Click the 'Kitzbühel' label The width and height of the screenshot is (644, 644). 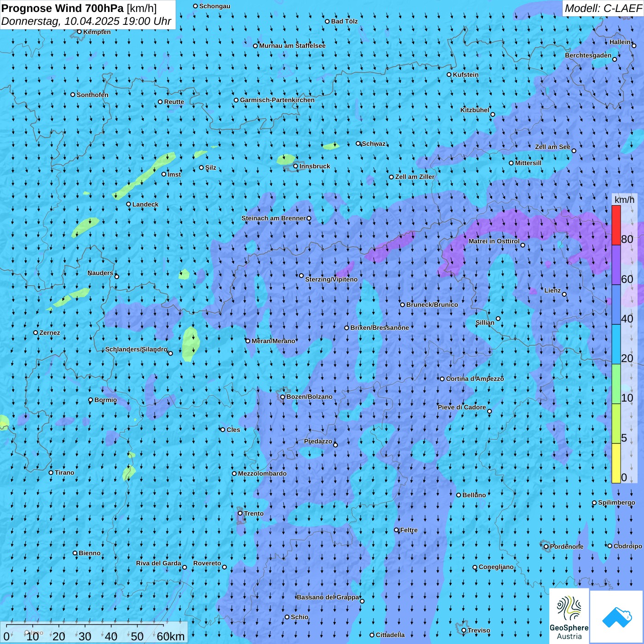[475, 110]
